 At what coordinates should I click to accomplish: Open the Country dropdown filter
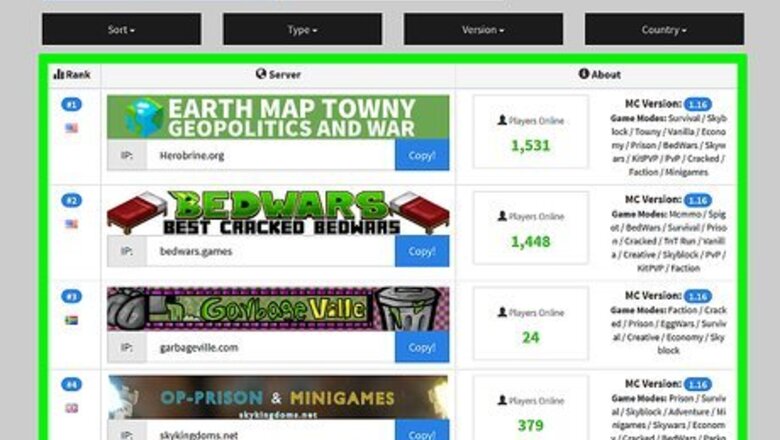(x=664, y=29)
